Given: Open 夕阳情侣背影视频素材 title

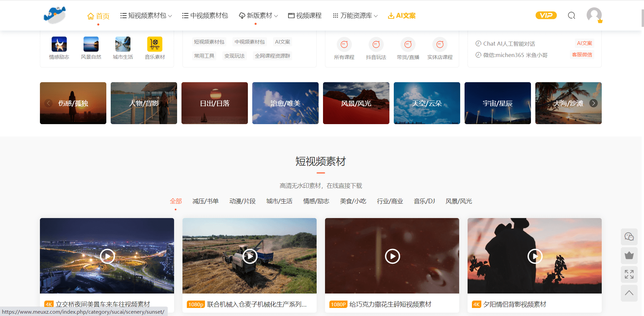Looking at the screenshot, I should [x=515, y=304].
